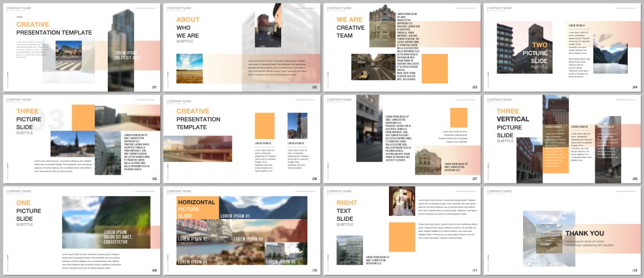Viewport: 644px width, 278px height.
Task: Select the 'LOREM IPSUM #4' label on slide 10
Action: pyautogui.click(x=193, y=261)
